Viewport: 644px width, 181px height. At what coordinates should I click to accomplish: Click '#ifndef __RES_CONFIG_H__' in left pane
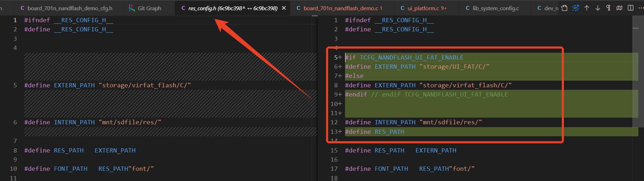point(69,20)
